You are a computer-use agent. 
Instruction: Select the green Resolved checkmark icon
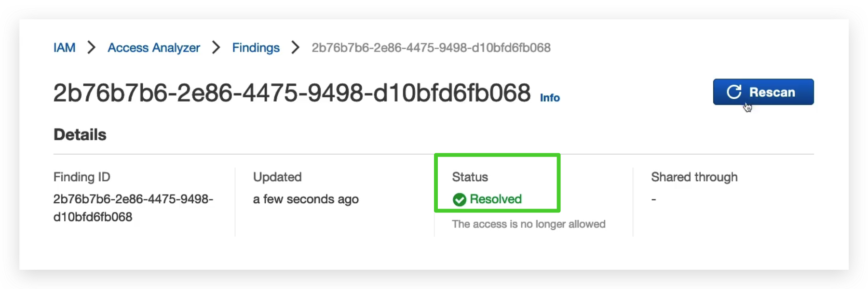pos(459,199)
